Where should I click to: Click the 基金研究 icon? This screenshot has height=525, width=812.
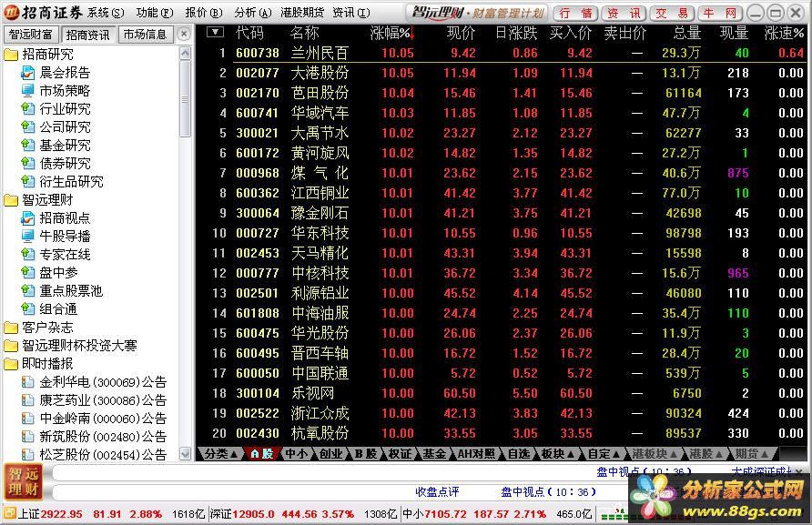coord(27,145)
